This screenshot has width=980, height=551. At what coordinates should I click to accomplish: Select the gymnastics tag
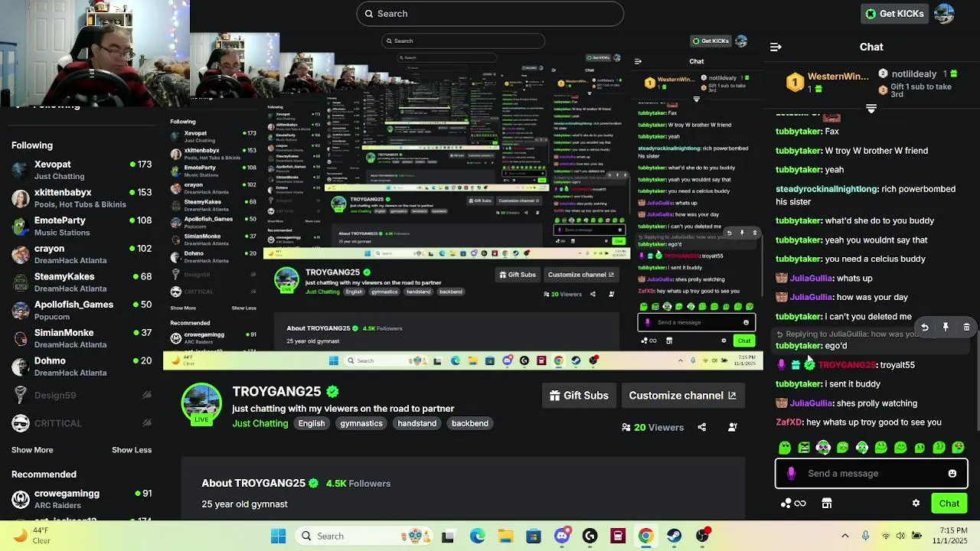pos(361,423)
